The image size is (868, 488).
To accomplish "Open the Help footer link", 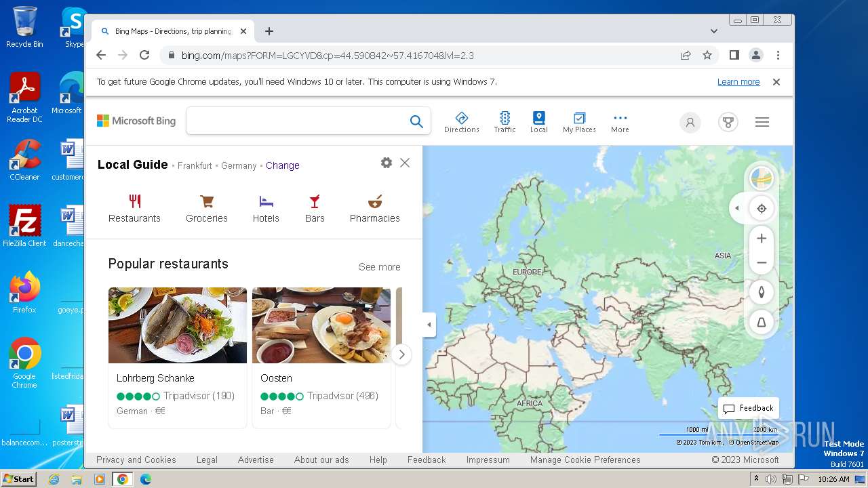I will point(378,460).
